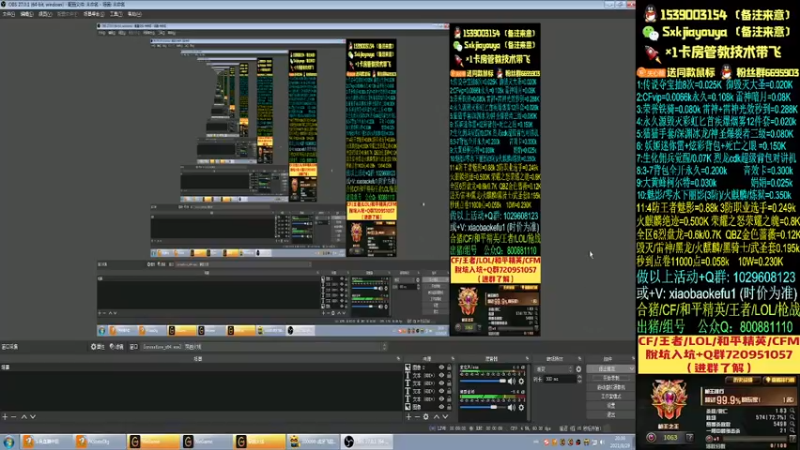Viewport: 800px width, 450px height.
Task: Add a new scene with plus icon
Action: [x=5, y=417]
